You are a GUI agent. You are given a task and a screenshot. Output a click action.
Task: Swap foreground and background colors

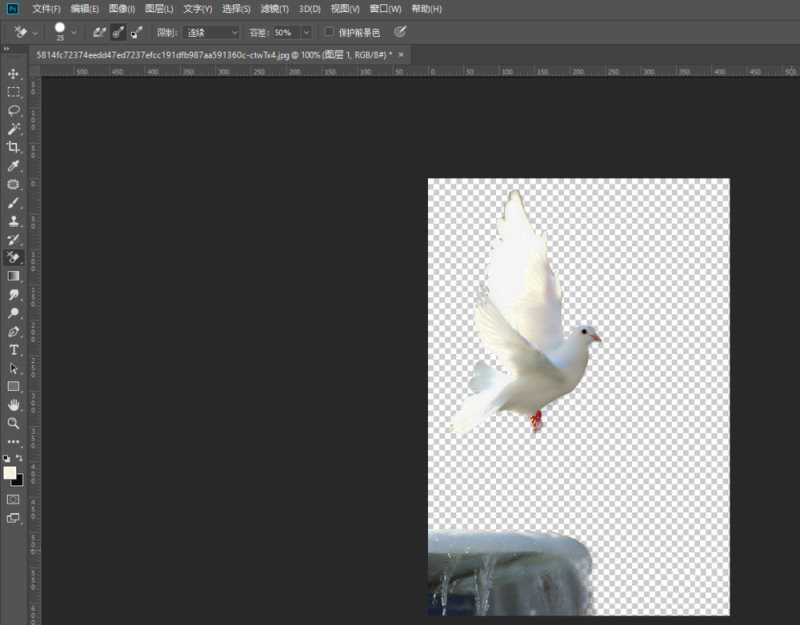coord(19,458)
